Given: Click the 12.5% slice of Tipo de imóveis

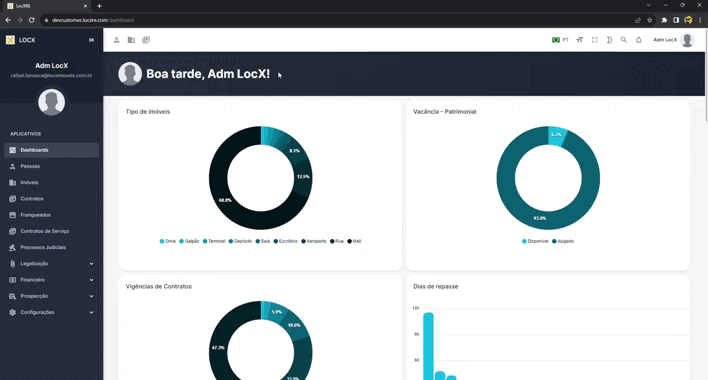Looking at the screenshot, I should 303,176.
